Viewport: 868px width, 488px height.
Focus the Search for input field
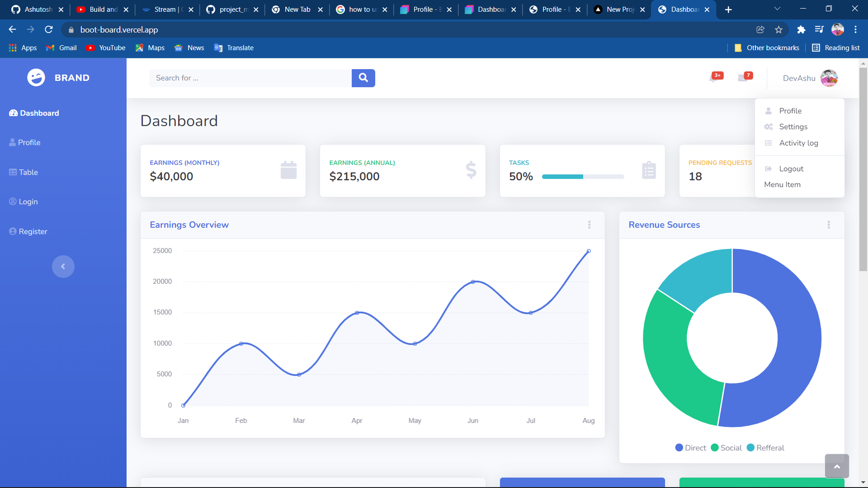click(250, 78)
